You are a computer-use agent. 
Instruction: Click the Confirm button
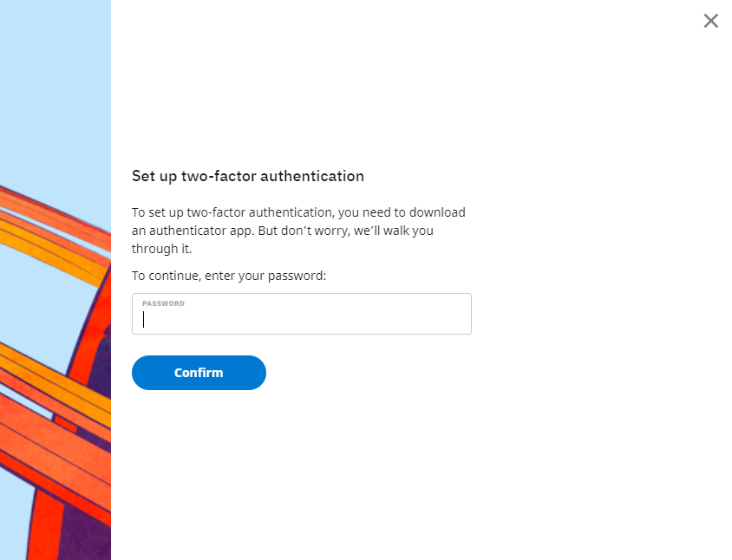pyautogui.click(x=199, y=373)
